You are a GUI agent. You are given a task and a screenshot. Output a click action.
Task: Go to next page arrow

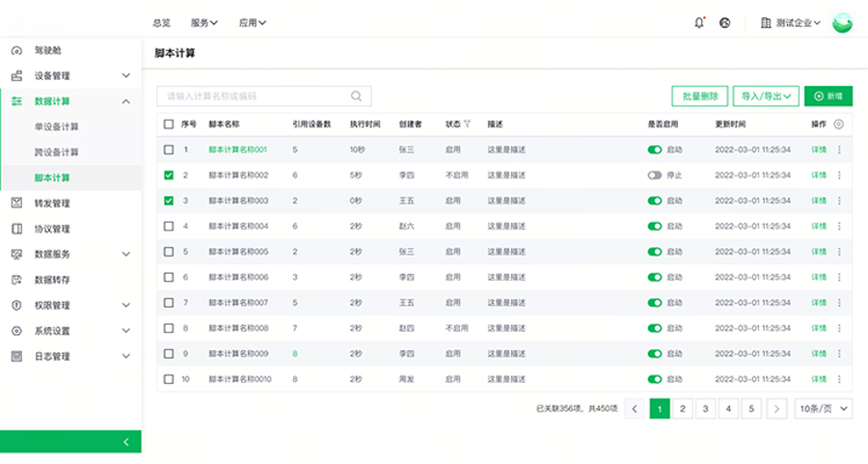click(776, 409)
